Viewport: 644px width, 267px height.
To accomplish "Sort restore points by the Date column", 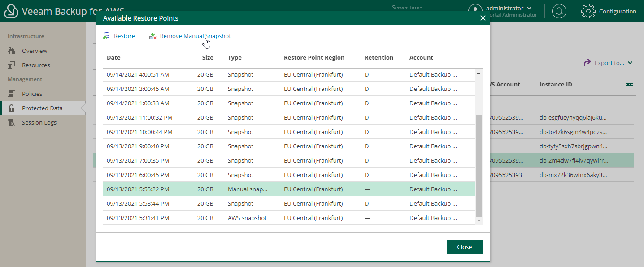I will pos(113,57).
